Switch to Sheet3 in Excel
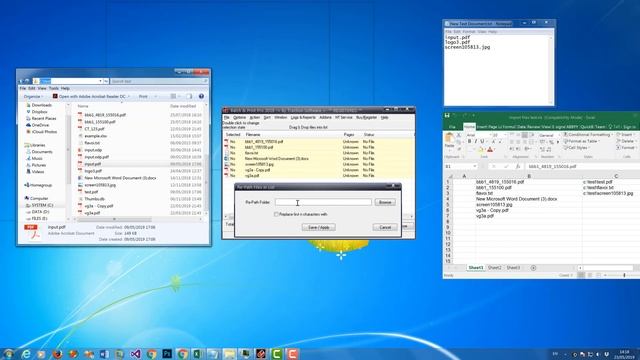The height and width of the screenshot is (360, 640). (x=513, y=268)
